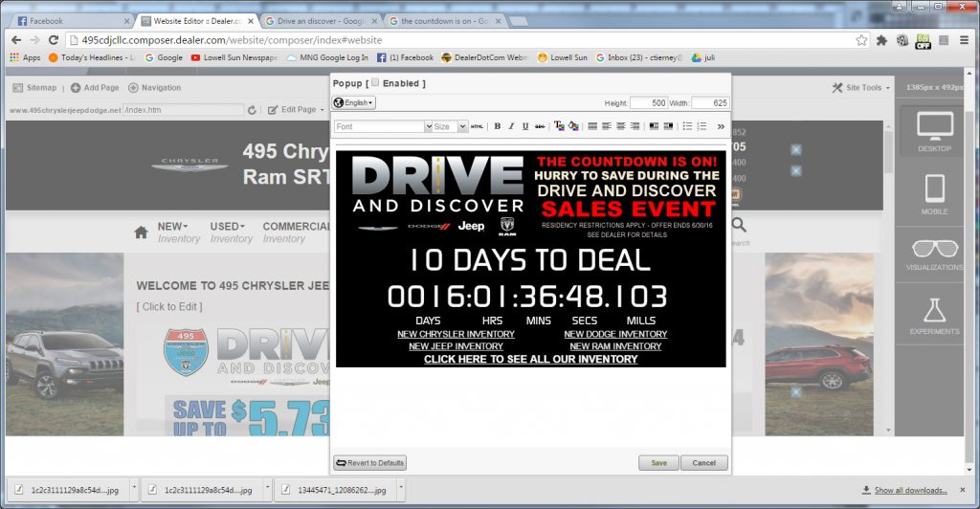The image size is (980, 509).
Task: Apply justify alignment to text
Action: tap(592, 126)
